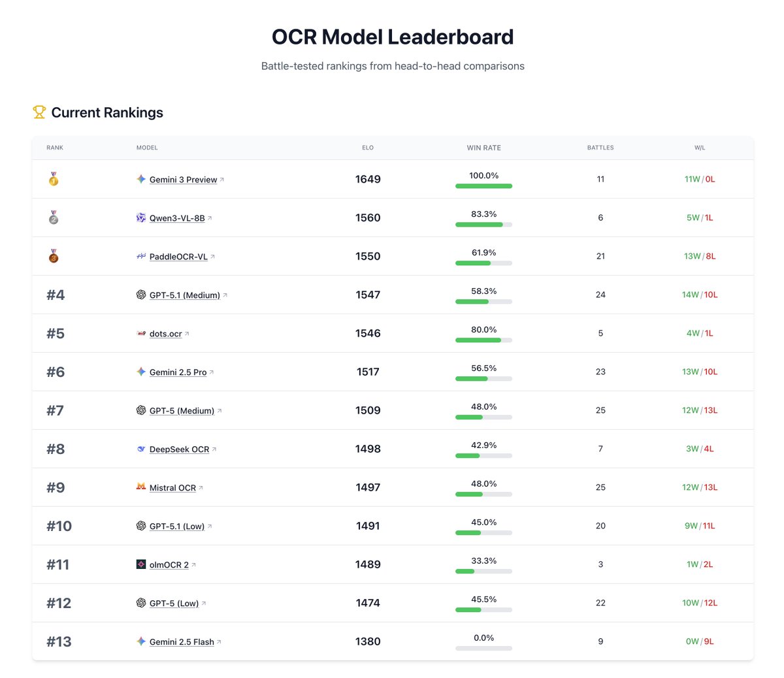Click the 0W/9L record for Gemini 2.5 Flash

[700, 641]
